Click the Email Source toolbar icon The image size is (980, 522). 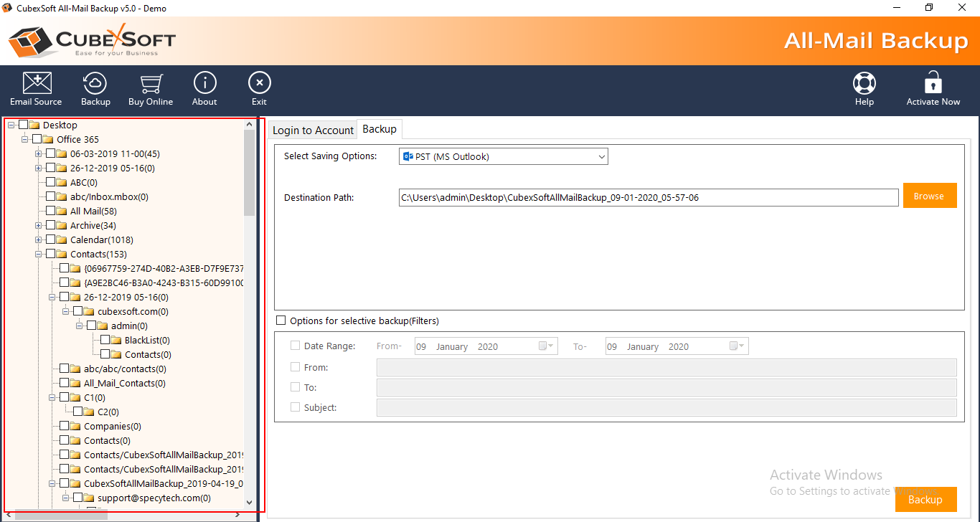point(36,83)
